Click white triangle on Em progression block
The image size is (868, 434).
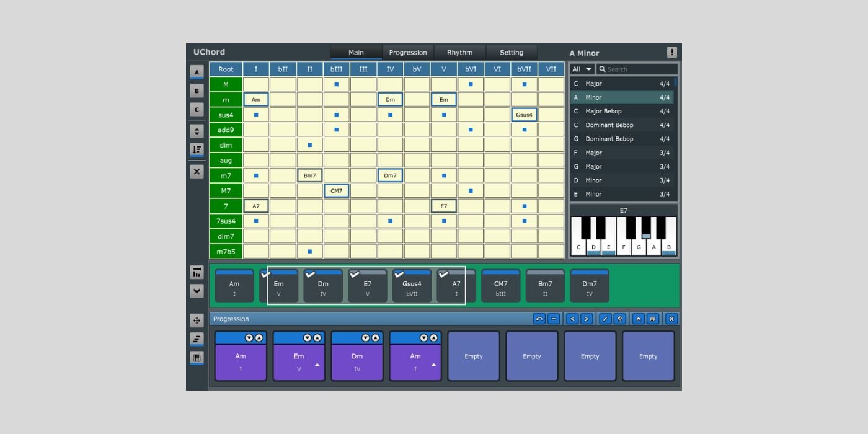tap(317, 365)
